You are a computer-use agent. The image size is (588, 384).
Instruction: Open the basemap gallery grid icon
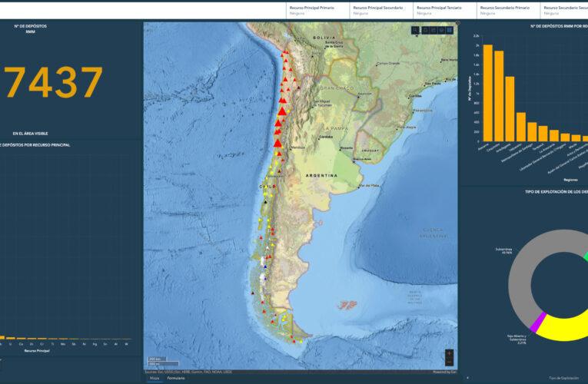[x=450, y=30]
